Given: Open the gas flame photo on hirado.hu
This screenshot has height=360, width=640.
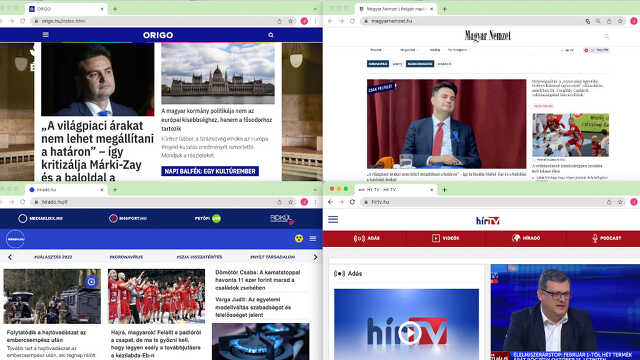Looking at the screenshot, I should (260, 342).
